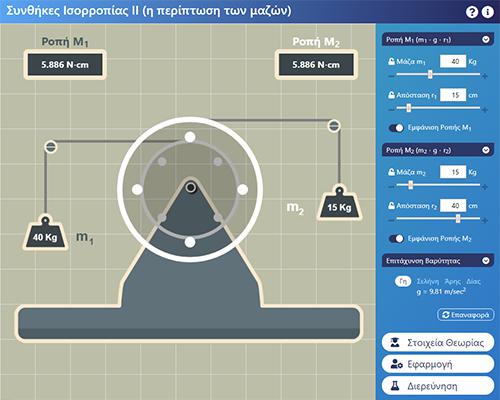
Task: Select Σελήνη gravity option
Action: tap(428, 282)
